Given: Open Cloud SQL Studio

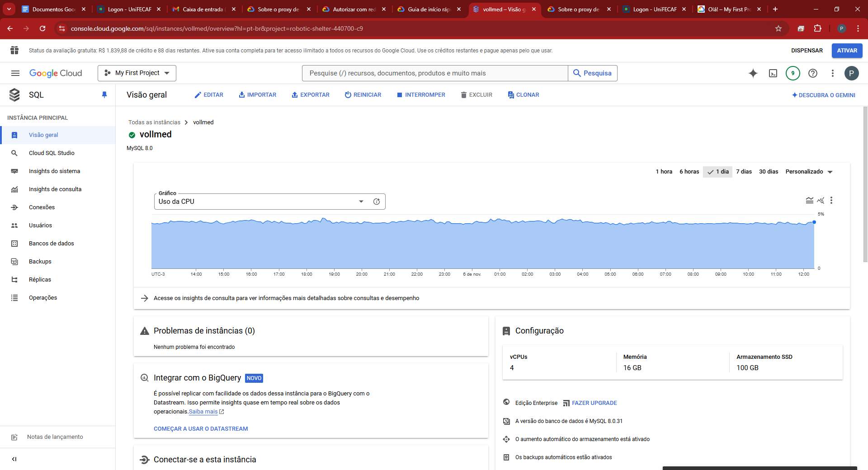Looking at the screenshot, I should tap(58, 153).
